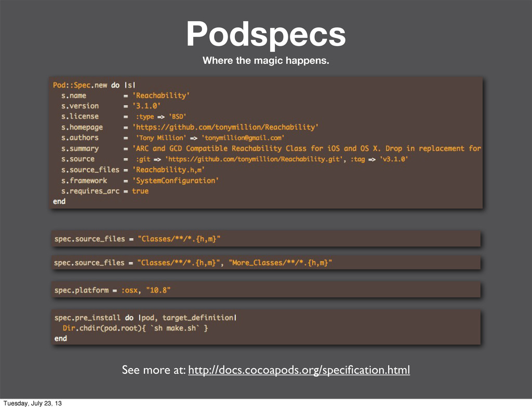Select the 's.requires_arc' property name
The image size is (532, 409).
point(90,192)
